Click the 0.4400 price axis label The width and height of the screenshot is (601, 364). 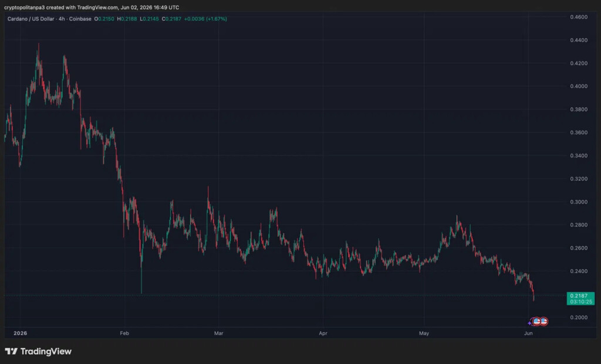pyautogui.click(x=578, y=40)
